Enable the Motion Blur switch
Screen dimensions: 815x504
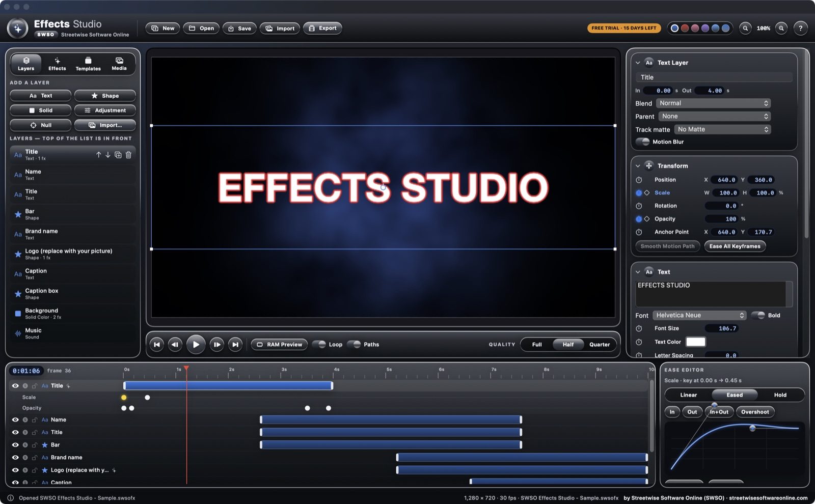643,142
